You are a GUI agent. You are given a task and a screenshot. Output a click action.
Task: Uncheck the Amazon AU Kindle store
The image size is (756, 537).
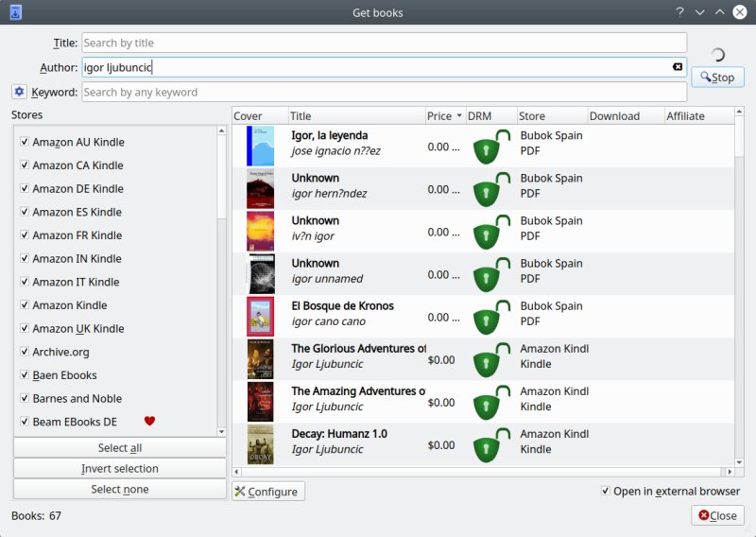point(25,142)
